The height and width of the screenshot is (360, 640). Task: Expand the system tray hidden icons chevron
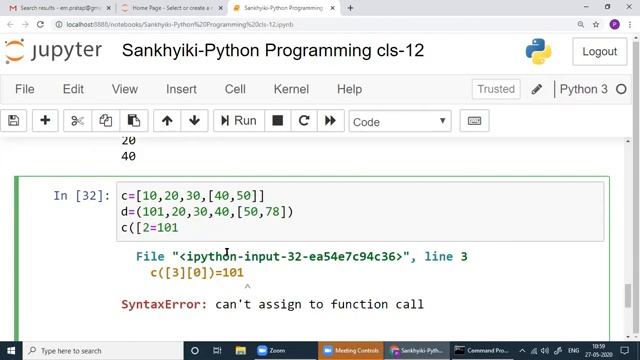pyautogui.click(x=522, y=351)
